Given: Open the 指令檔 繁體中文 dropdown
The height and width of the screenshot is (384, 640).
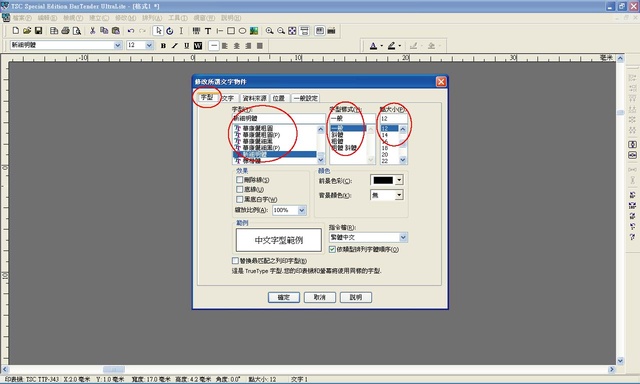Looking at the screenshot, I should tap(403, 237).
